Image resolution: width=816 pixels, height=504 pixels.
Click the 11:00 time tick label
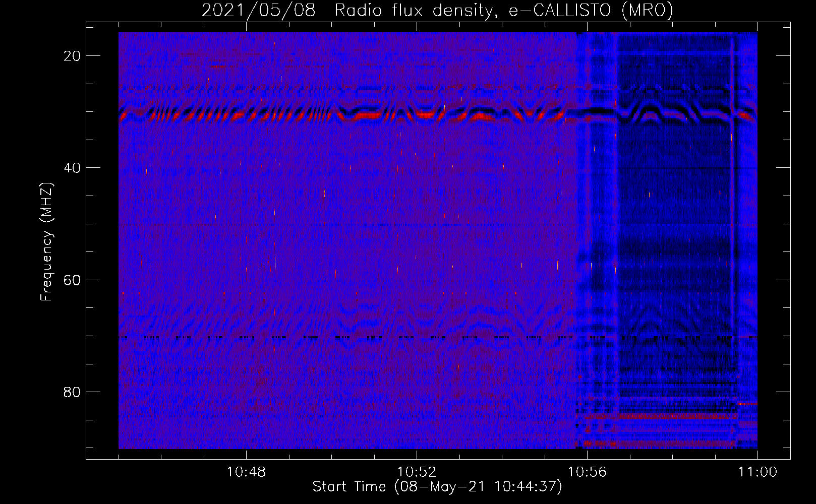point(757,472)
